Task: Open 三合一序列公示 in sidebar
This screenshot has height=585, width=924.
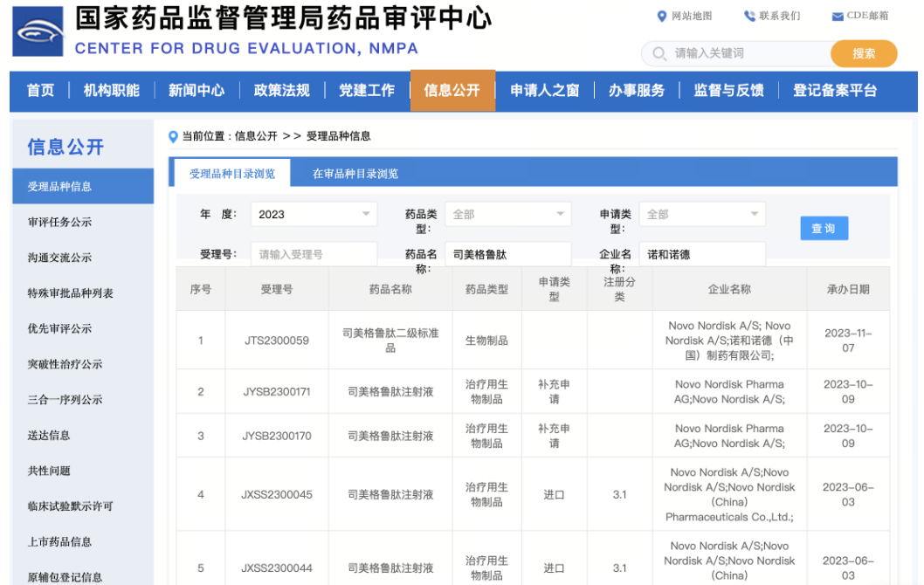Action: (x=65, y=399)
